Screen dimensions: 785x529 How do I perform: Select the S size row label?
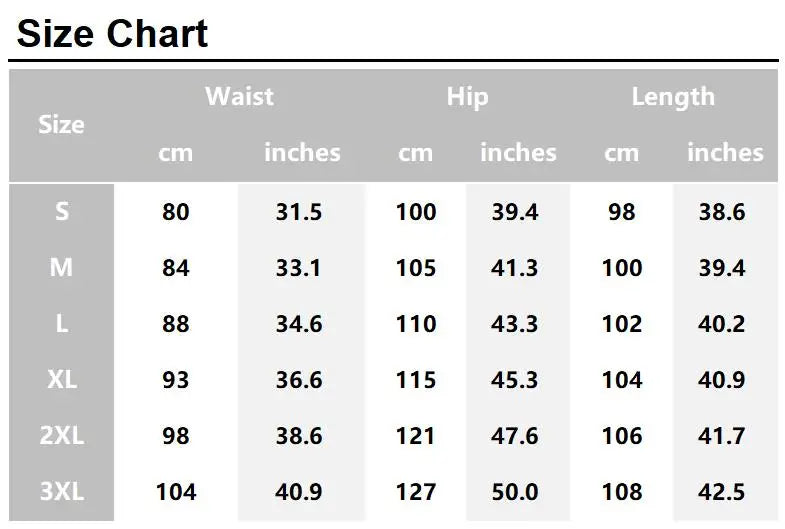click(62, 212)
